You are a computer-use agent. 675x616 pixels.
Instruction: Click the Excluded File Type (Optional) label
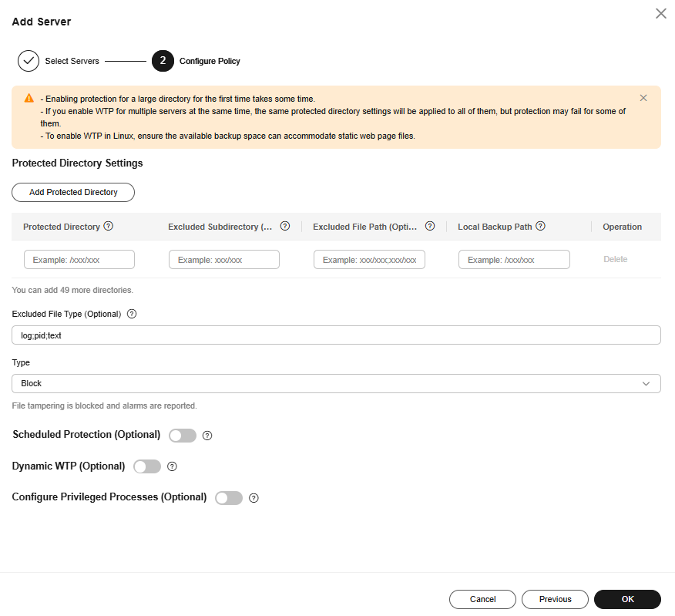tap(66, 314)
